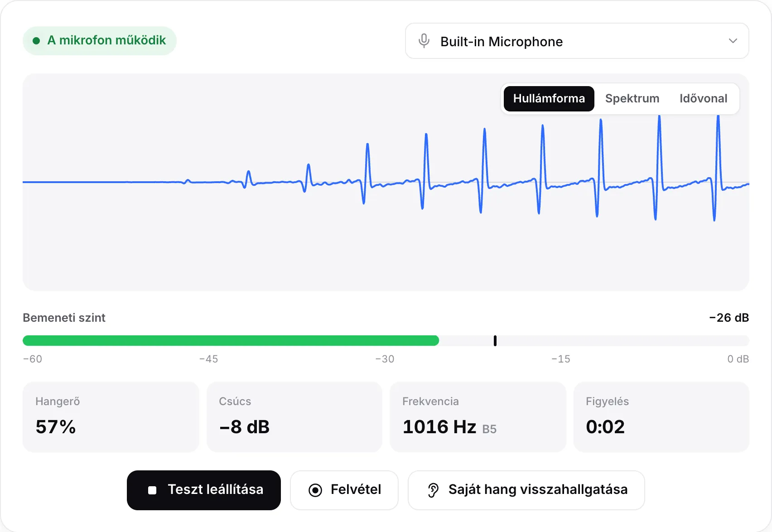Expand the Built-in Microphone dropdown chevron
The image size is (772, 532).
pos(733,41)
